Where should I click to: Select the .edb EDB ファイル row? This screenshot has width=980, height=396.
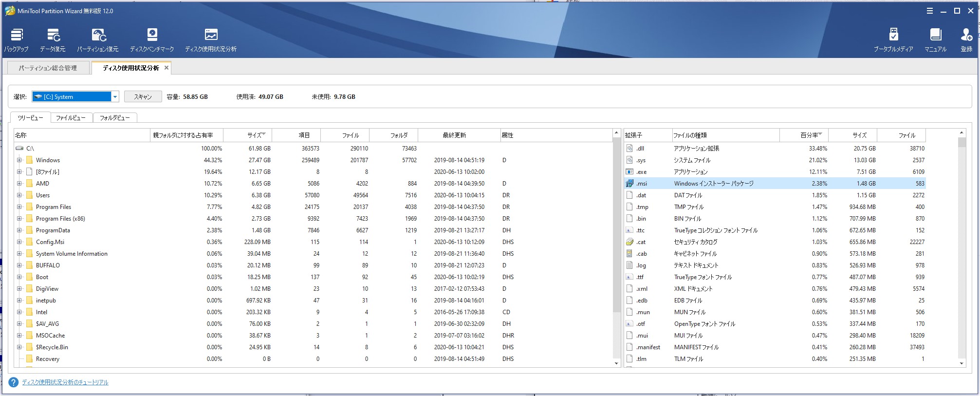click(x=775, y=300)
